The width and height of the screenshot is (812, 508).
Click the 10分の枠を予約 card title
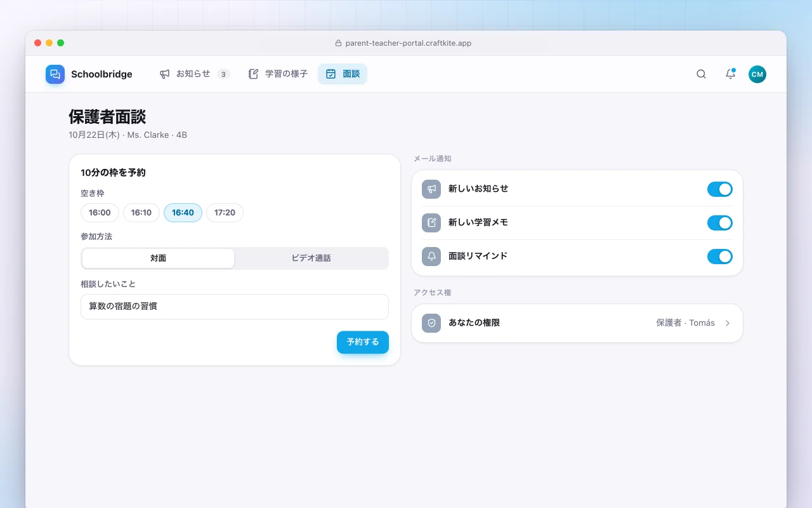coord(113,173)
